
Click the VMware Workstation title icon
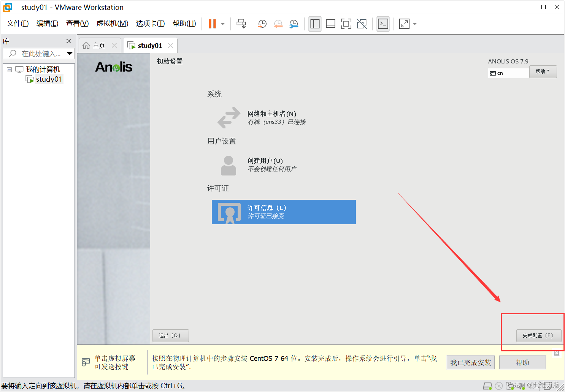pyautogui.click(x=8, y=7)
